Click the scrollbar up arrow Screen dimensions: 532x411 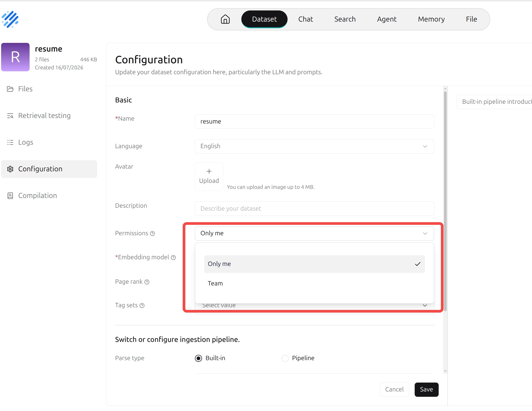tap(445, 89)
